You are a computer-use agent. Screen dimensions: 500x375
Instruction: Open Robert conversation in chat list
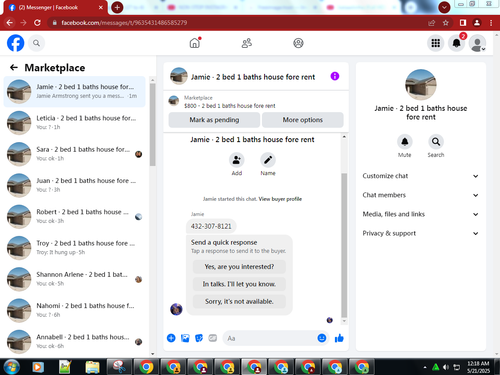tap(75, 217)
